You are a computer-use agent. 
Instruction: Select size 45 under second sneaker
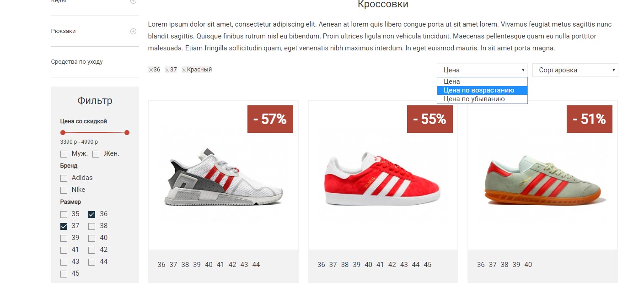427,265
